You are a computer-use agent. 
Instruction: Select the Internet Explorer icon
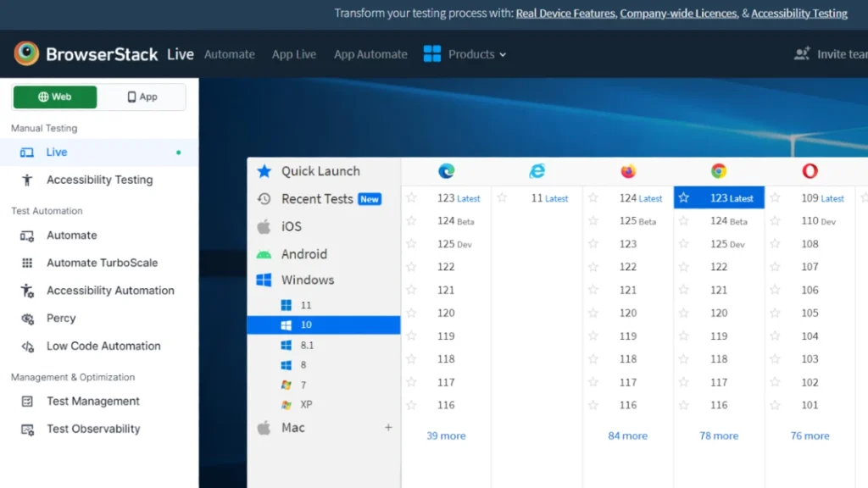click(537, 170)
